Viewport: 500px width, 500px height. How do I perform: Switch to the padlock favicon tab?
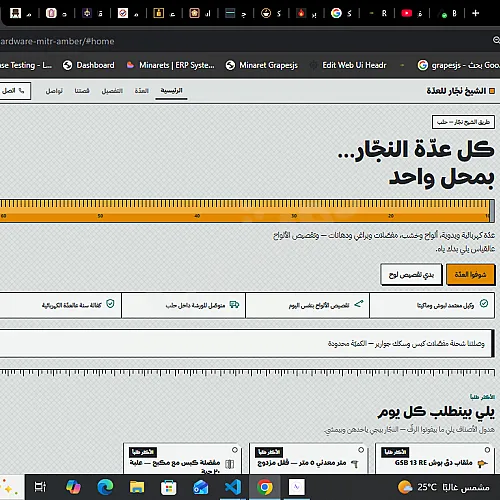164,13
